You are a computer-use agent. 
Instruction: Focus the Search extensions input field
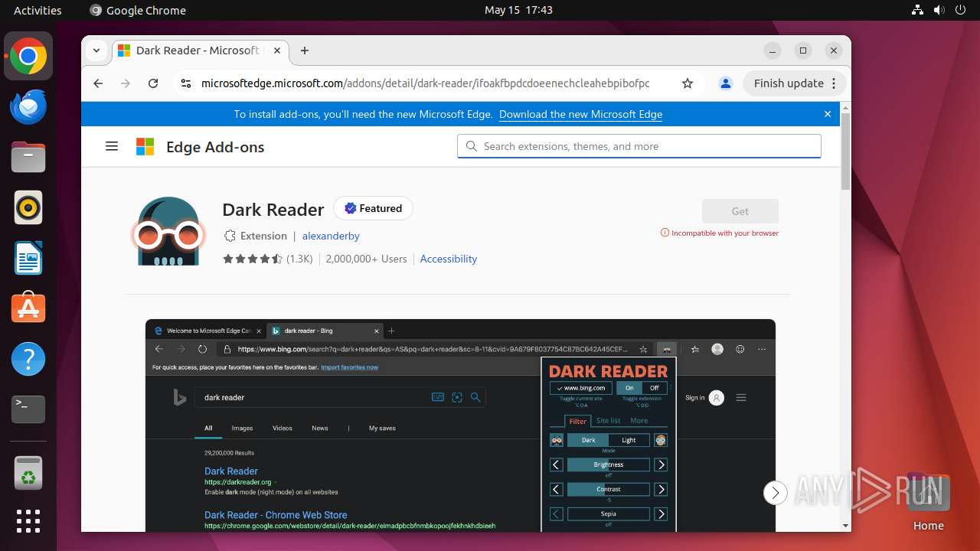[x=639, y=146]
